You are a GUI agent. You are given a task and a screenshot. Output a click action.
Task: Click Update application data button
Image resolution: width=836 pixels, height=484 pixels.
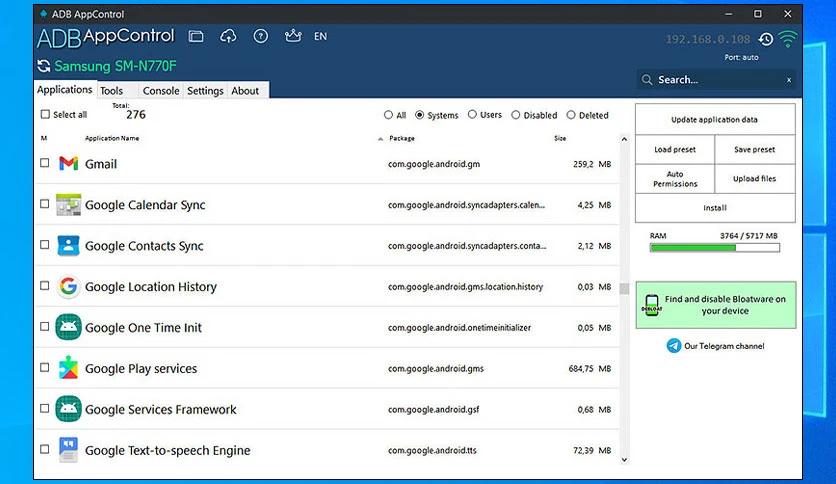(x=714, y=119)
